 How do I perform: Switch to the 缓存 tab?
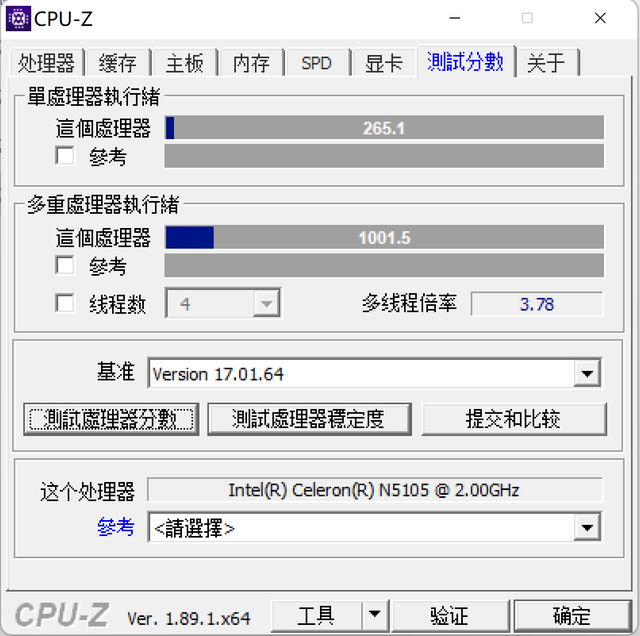click(118, 63)
